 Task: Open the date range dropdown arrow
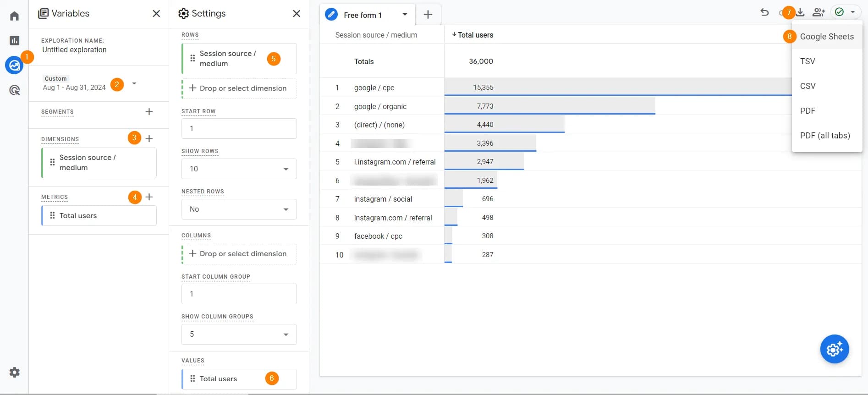coord(134,83)
